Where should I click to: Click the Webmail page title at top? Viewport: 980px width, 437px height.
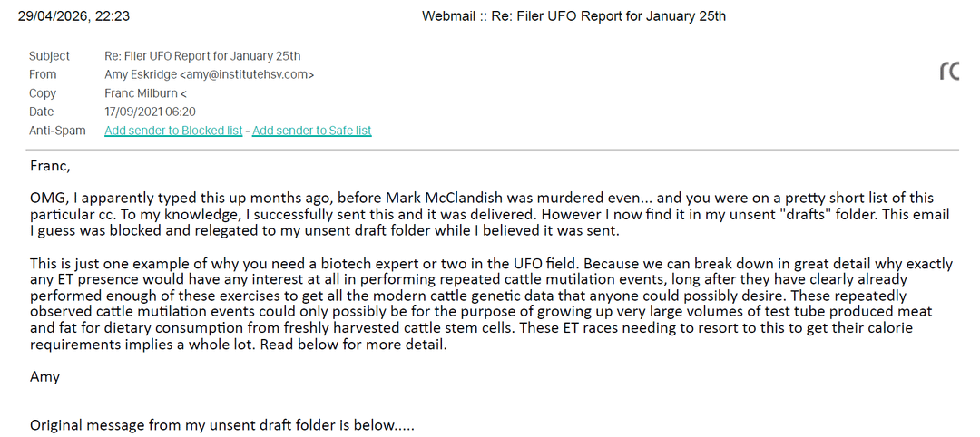coord(573,15)
